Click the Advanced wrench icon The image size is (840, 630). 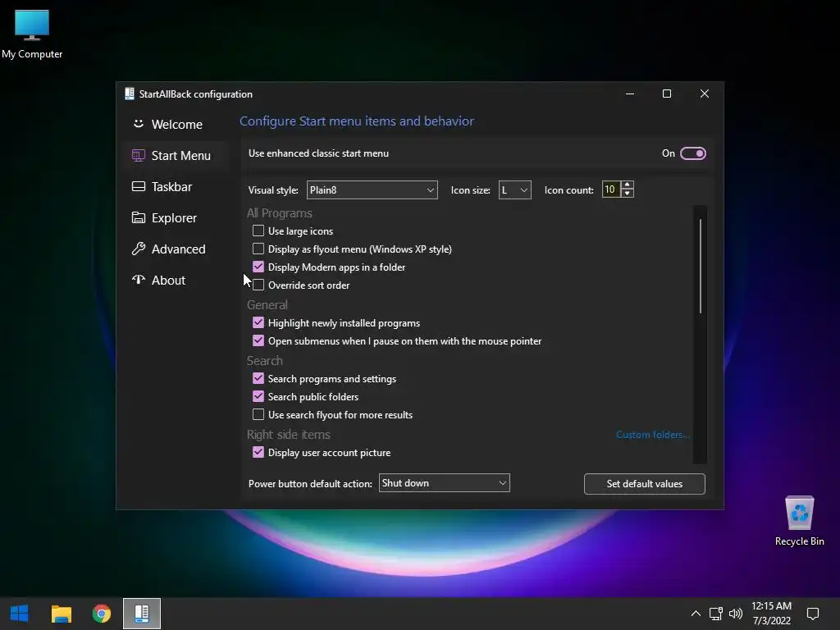[138, 249]
